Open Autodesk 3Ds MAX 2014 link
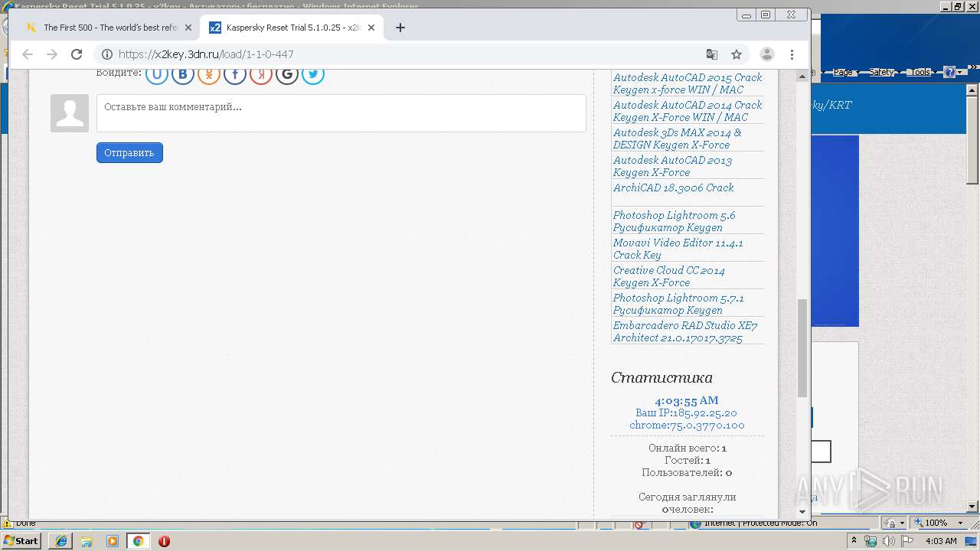 tap(678, 139)
